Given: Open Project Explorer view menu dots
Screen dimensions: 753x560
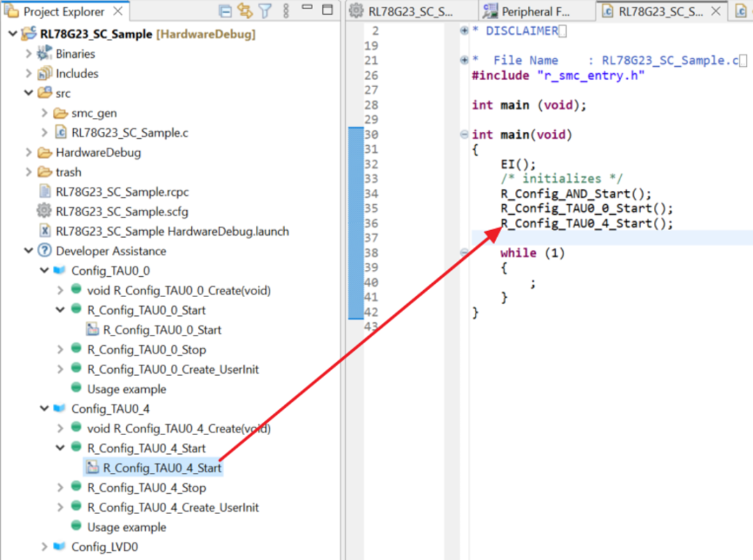Looking at the screenshot, I should pos(286,11).
